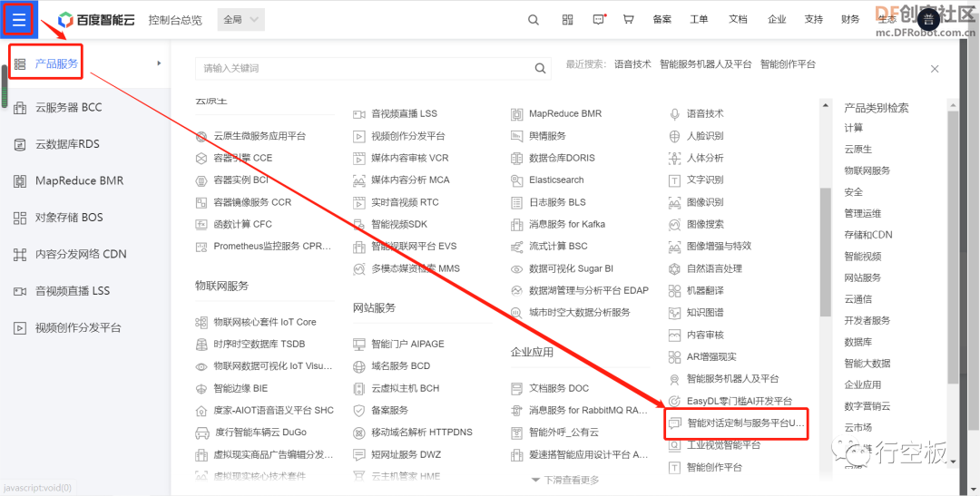
Task: Expand the 全局 region dropdown
Action: pyautogui.click(x=240, y=20)
